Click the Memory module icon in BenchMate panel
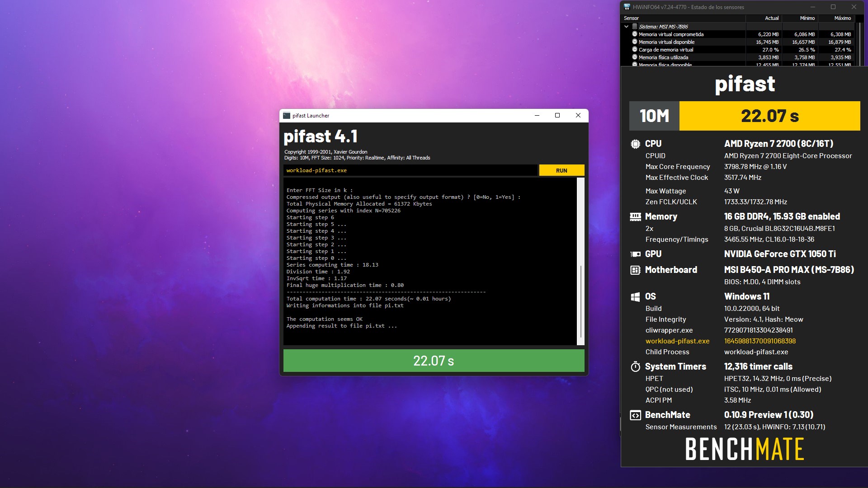 tap(635, 217)
